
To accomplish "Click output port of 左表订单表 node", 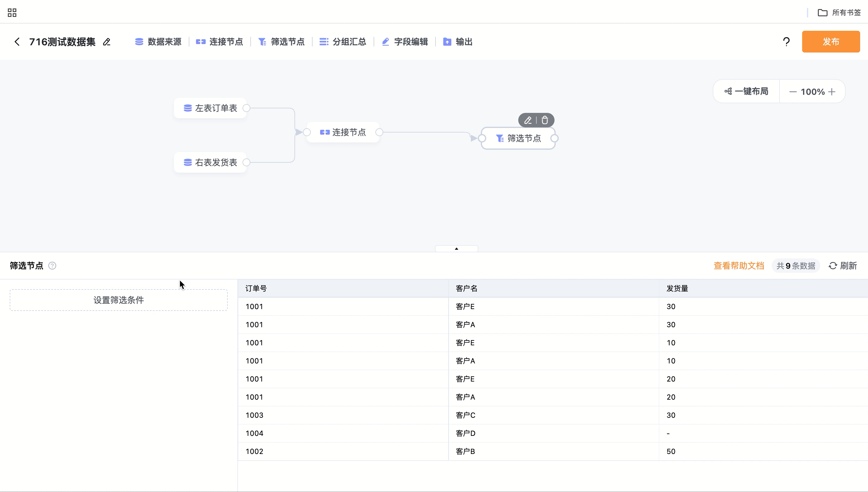I will 246,108.
